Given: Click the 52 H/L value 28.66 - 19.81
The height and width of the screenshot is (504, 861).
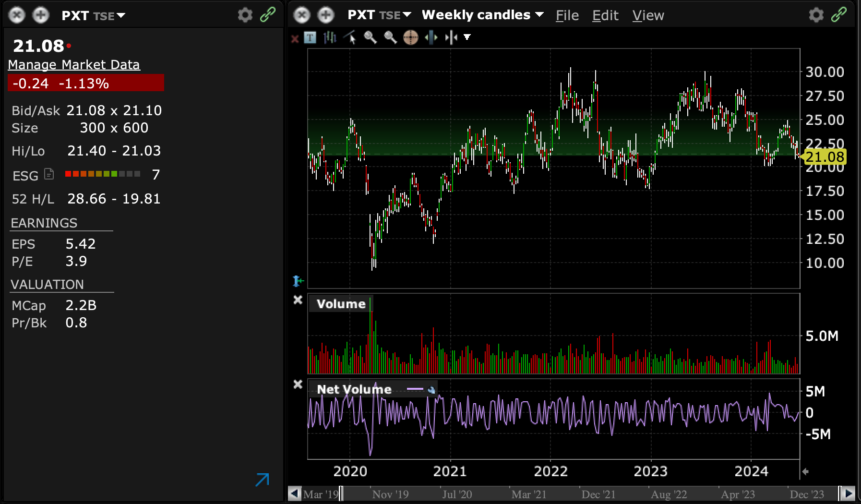Looking at the screenshot, I should point(114,199).
